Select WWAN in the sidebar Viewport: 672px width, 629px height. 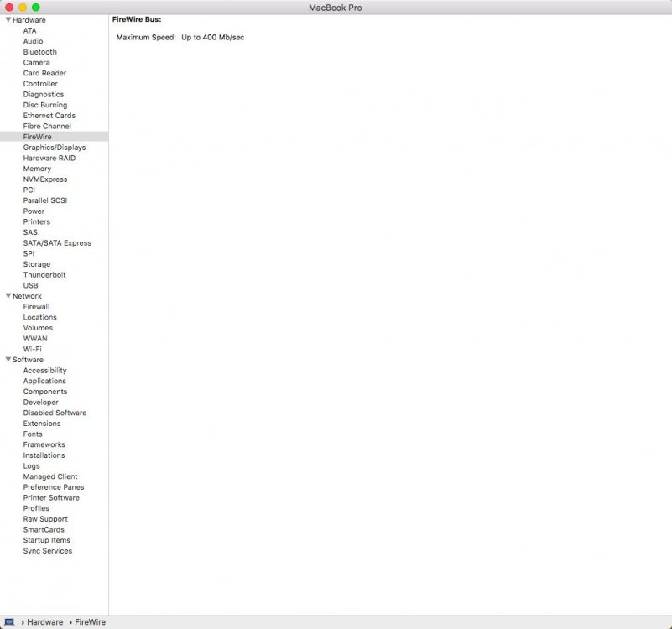pos(35,339)
